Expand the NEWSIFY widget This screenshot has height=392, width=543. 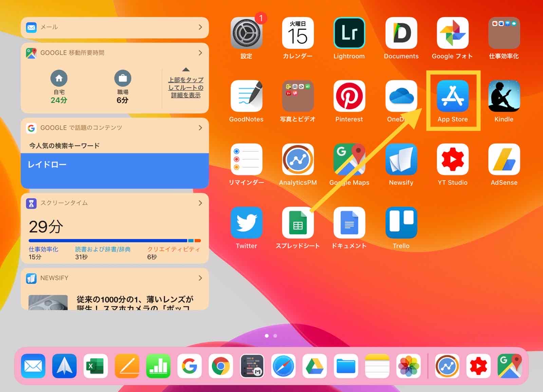tap(200, 278)
